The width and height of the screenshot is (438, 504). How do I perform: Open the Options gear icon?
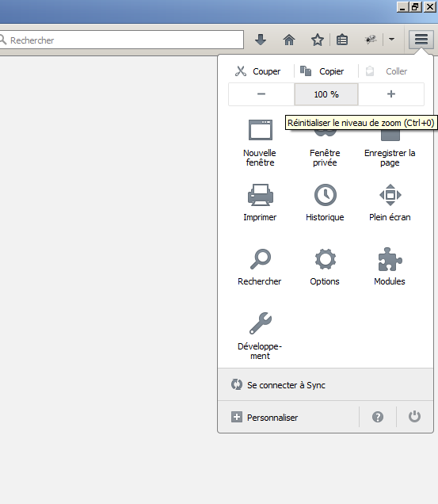pyautogui.click(x=325, y=267)
